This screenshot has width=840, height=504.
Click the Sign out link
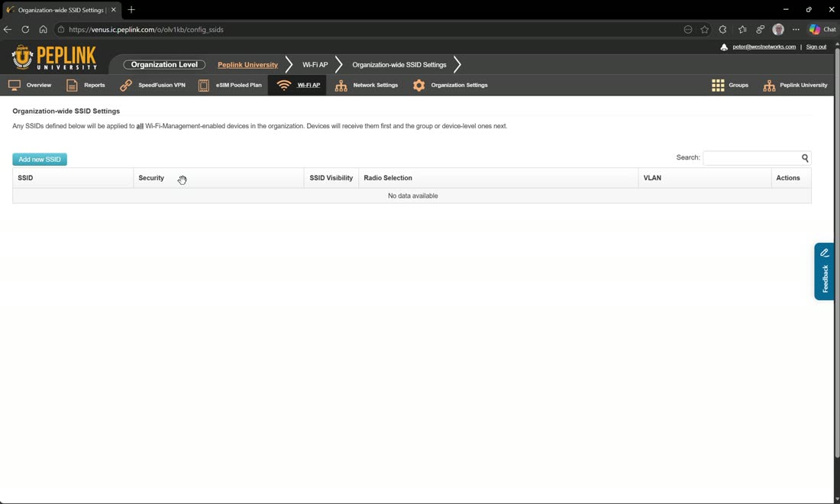(816, 47)
